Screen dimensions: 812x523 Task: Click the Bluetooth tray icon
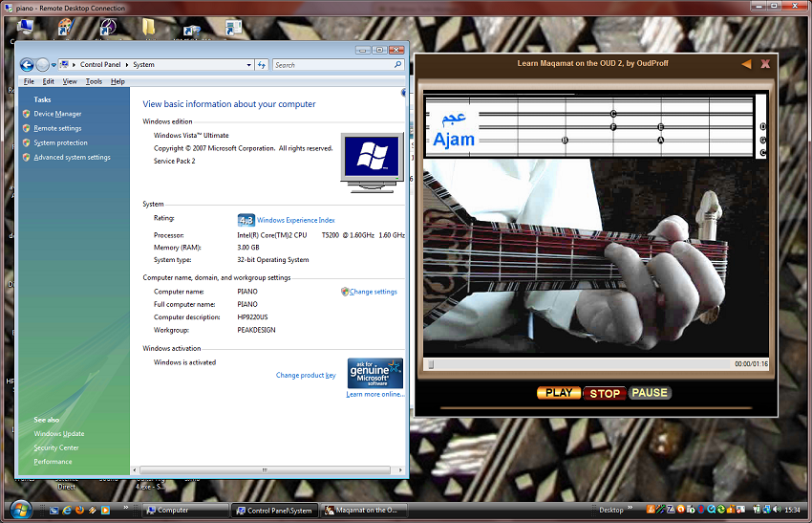(700, 509)
